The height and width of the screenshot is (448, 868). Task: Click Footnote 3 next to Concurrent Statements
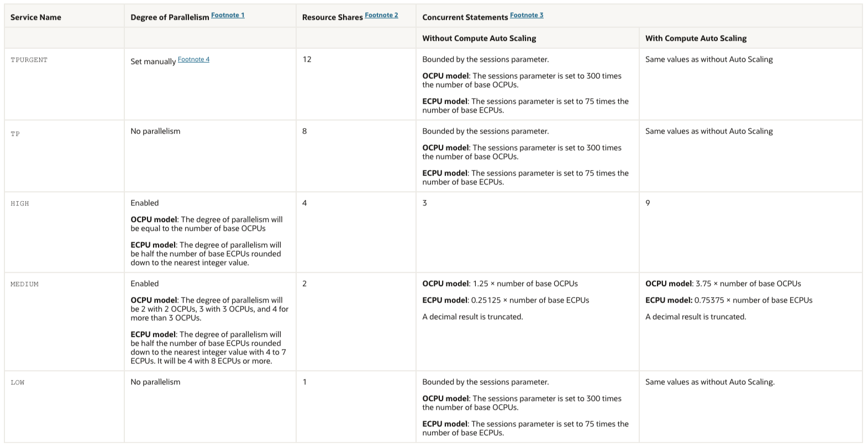pyautogui.click(x=527, y=15)
